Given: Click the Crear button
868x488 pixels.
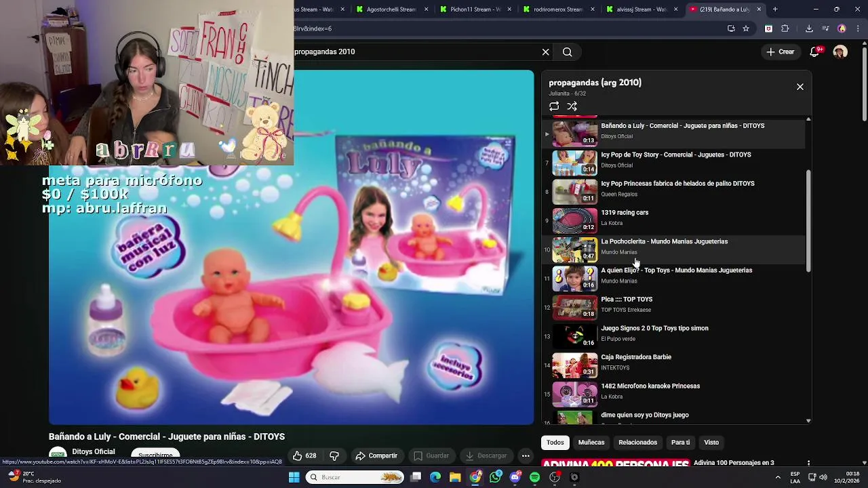Looking at the screenshot, I should [780, 52].
